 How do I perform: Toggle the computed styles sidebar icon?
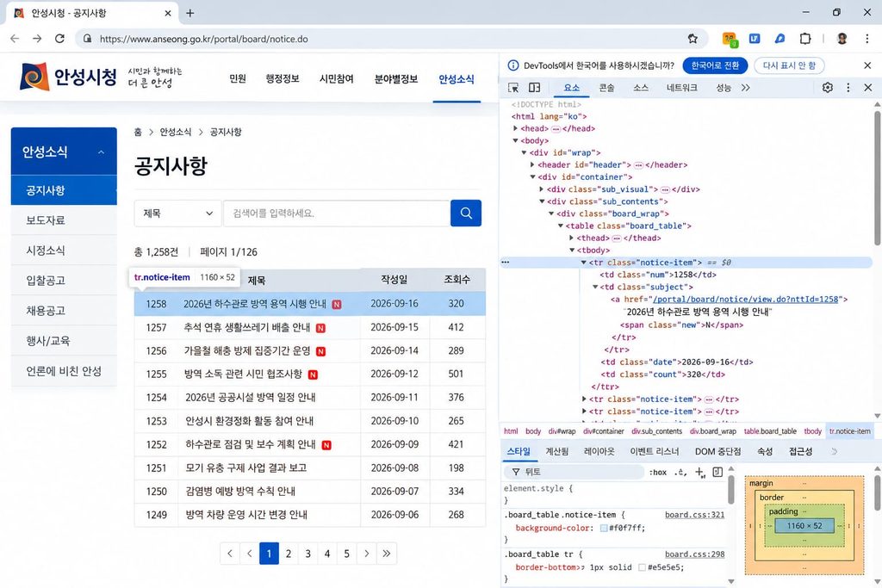point(717,472)
